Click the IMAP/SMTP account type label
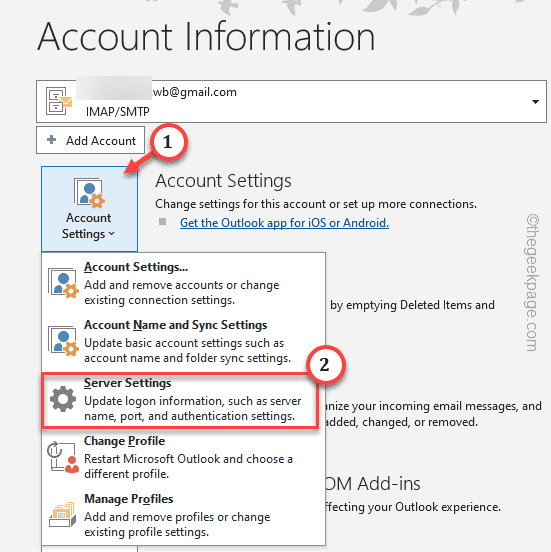 118,112
